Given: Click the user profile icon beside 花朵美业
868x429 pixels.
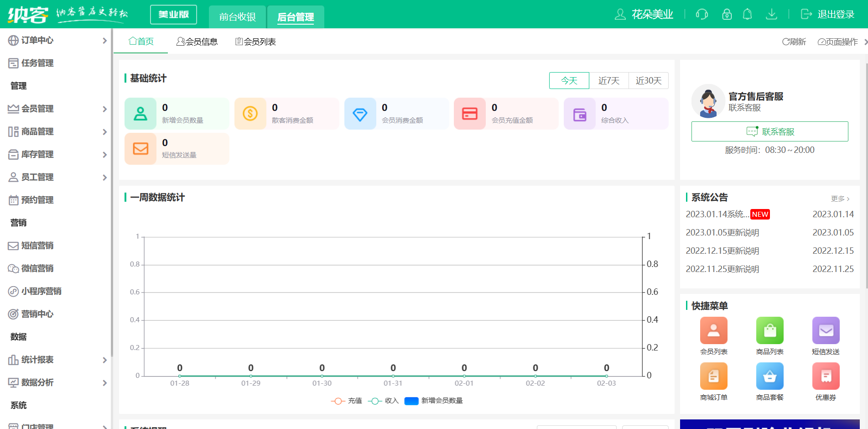Looking at the screenshot, I should (620, 14).
